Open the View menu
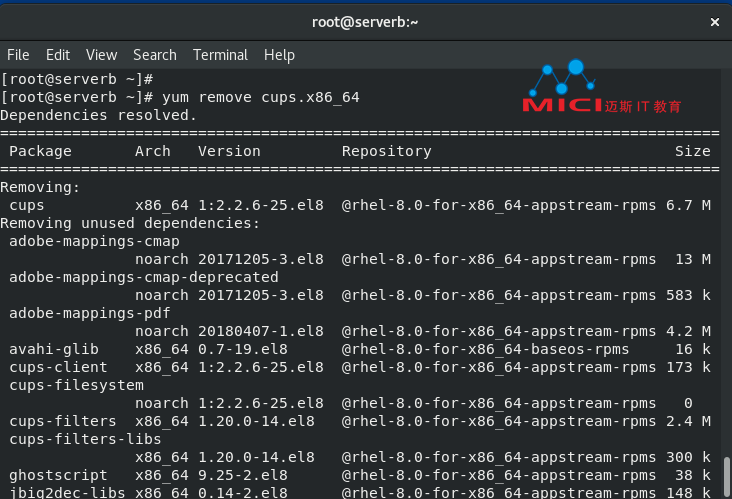Screen dimensions: 732x499 coord(101,55)
